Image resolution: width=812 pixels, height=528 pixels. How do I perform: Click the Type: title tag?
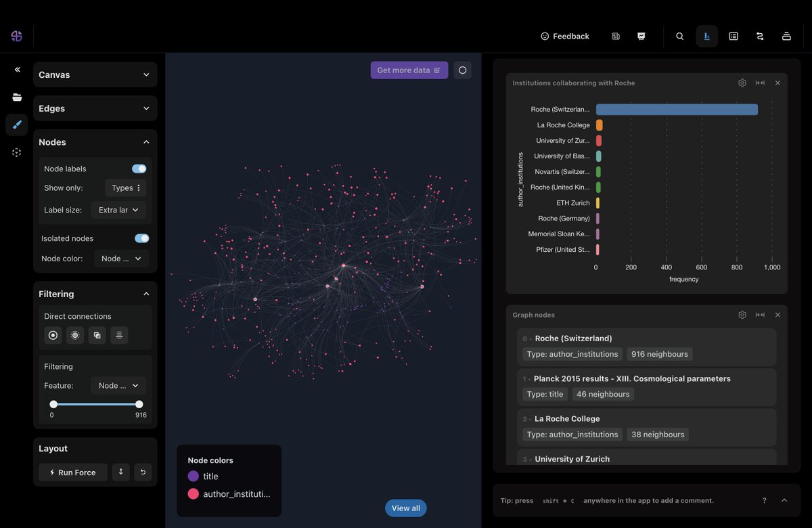point(545,394)
